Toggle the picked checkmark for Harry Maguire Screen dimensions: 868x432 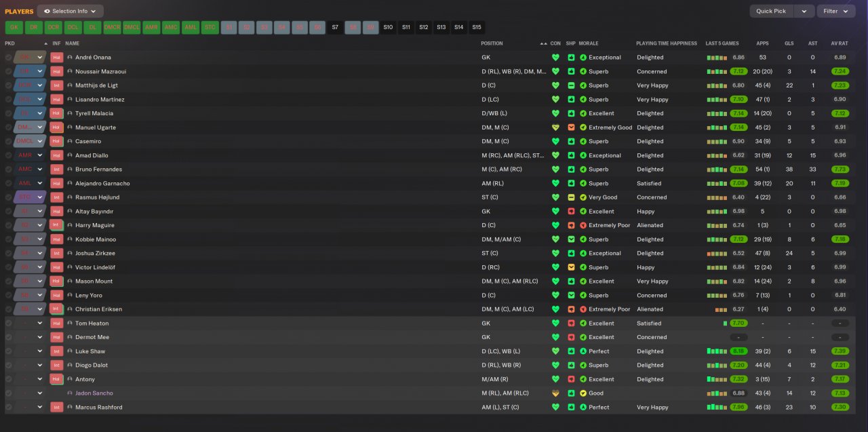pos(8,225)
